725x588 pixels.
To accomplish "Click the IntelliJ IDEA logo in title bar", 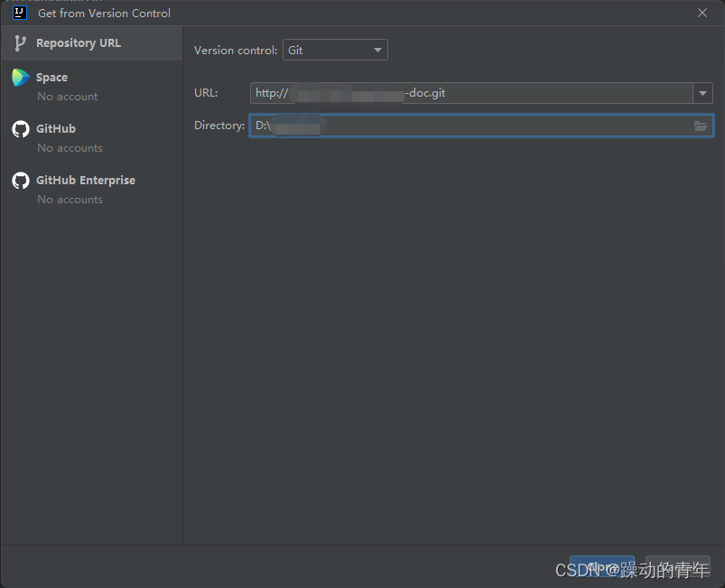I will click(x=20, y=13).
